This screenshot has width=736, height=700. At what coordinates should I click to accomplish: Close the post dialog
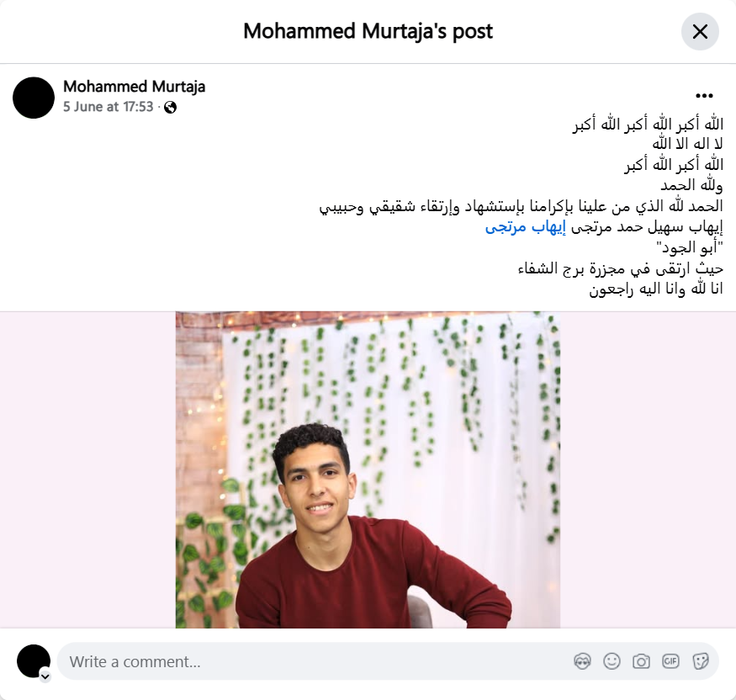coord(700,31)
